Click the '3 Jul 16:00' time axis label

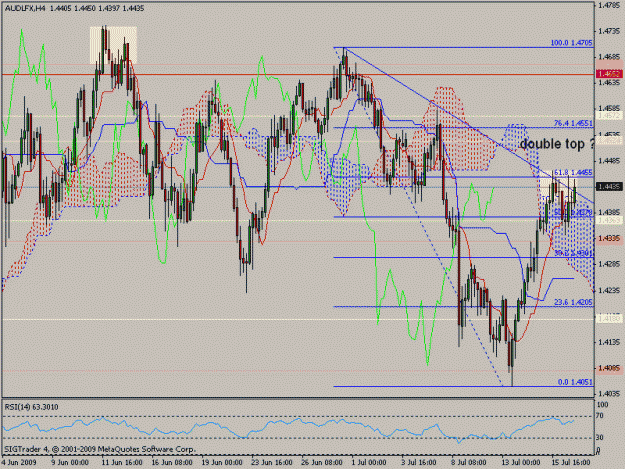pos(419,462)
